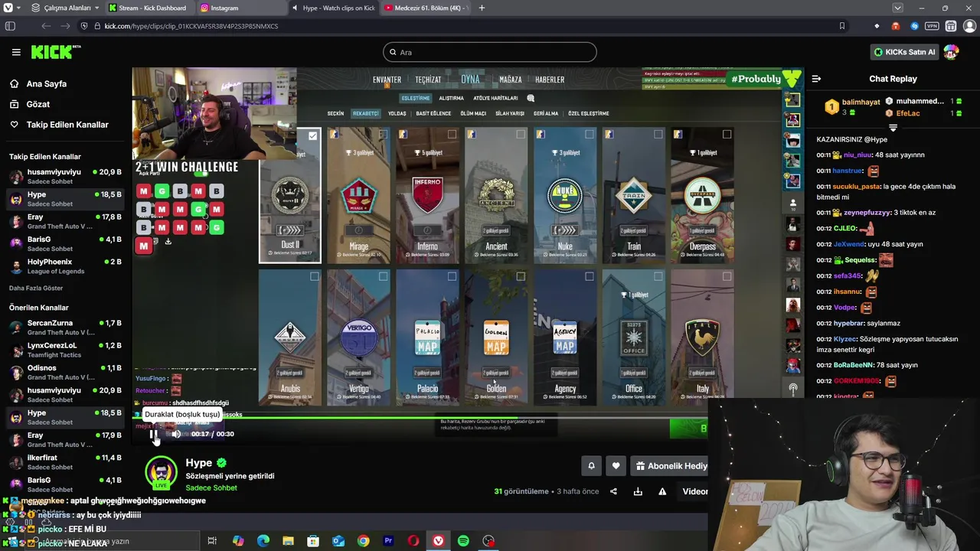Focus the Kick Ara search field

(490, 52)
